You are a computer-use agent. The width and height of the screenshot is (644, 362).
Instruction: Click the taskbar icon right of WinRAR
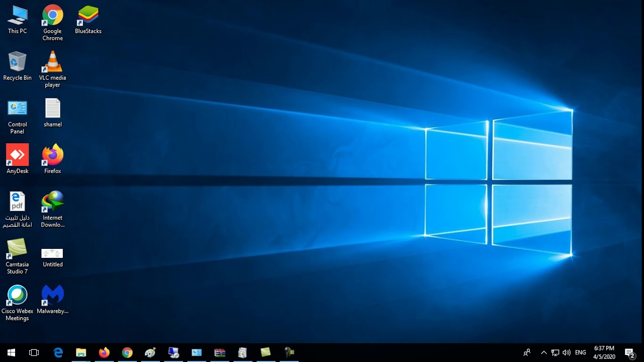point(243,352)
